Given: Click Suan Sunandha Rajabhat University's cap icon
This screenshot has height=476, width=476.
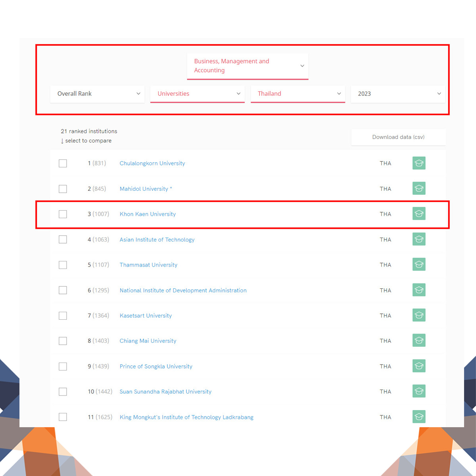Looking at the screenshot, I should click(x=419, y=391).
